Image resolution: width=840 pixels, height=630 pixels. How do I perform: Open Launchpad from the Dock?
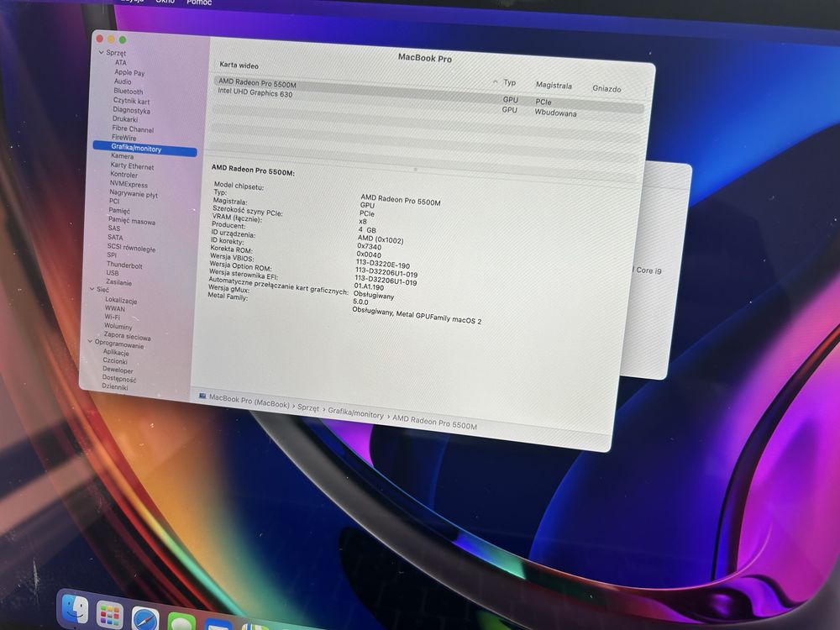[110, 615]
